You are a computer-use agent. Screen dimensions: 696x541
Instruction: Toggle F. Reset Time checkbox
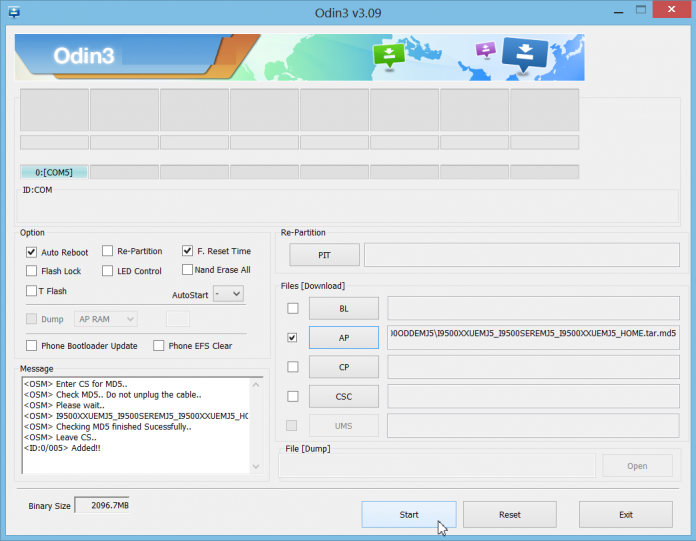187,251
